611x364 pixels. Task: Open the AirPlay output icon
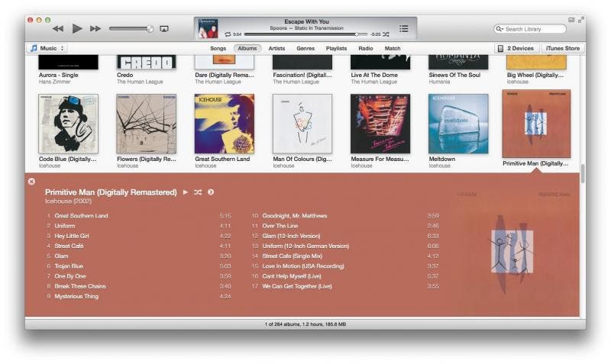[x=164, y=29]
